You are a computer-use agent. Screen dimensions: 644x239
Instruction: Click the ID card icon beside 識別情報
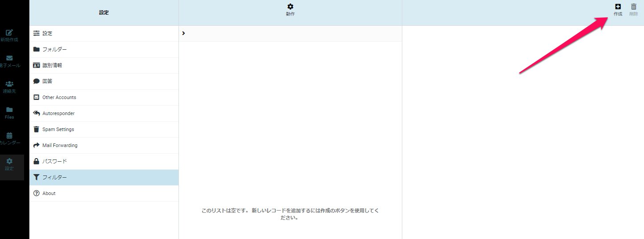[36, 65]
